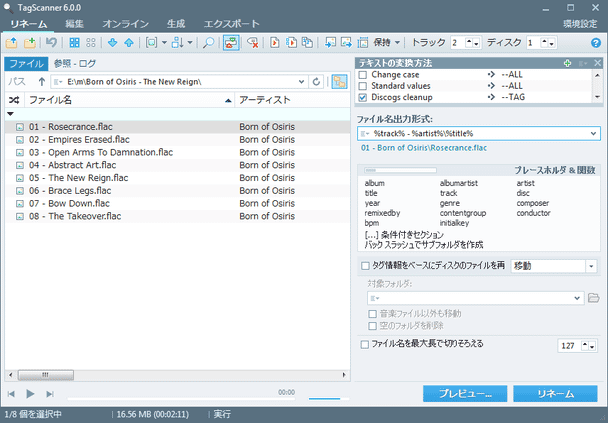This screenshot has width=608, height=423.
Task: Click the playback seek bar
Action: (x=181, y=398)
